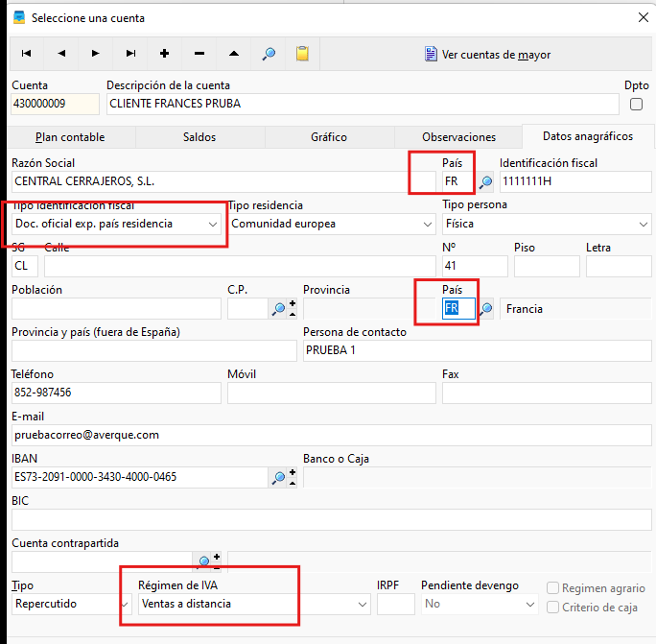Expand the Régimen de IVA combo box

[254, 604]
